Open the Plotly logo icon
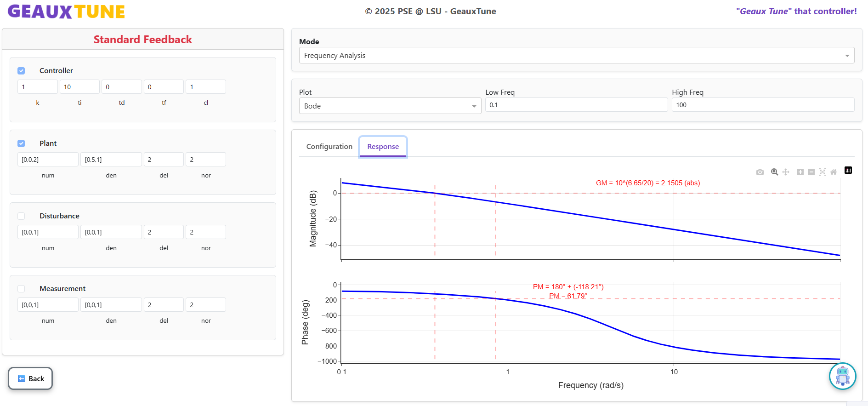This screenshot has height=406, width=868. pyautogui.click(x=848, y=170)
